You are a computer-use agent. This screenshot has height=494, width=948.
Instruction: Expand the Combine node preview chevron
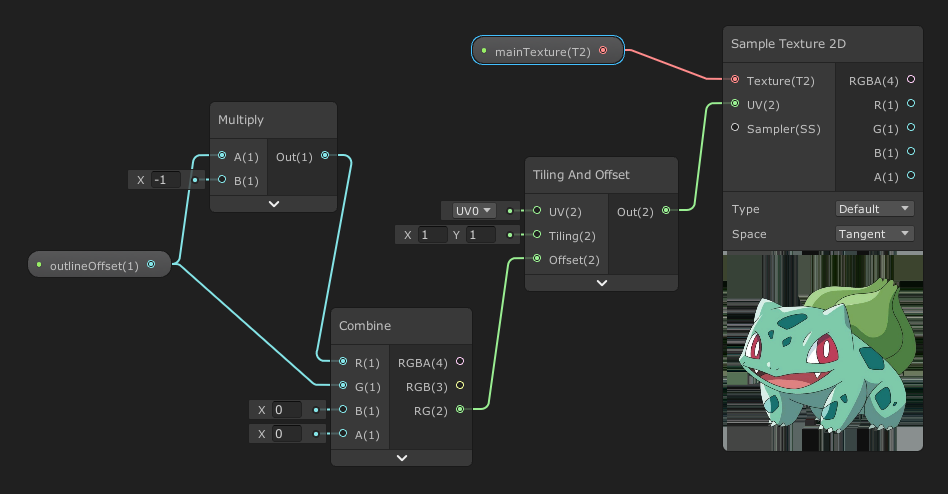401,458
